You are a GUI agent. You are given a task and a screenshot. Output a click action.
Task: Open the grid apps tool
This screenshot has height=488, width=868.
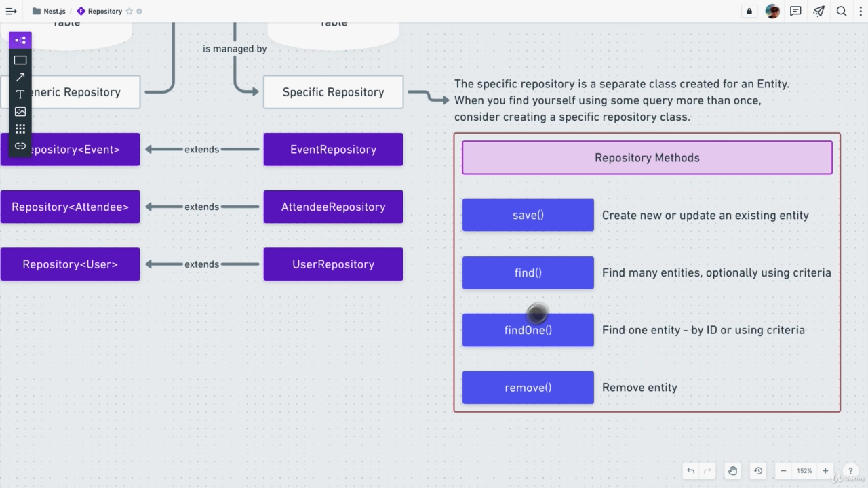(x=20, y=129)
